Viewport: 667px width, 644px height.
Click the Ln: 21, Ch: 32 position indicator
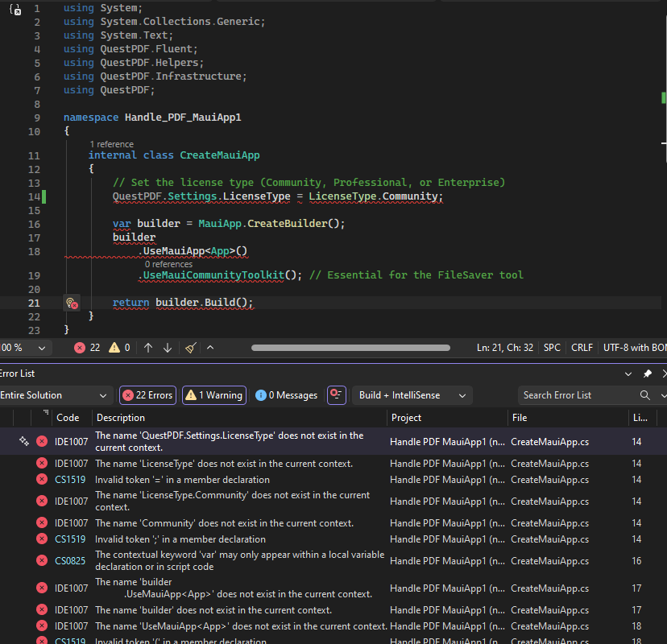coord(504,348)
